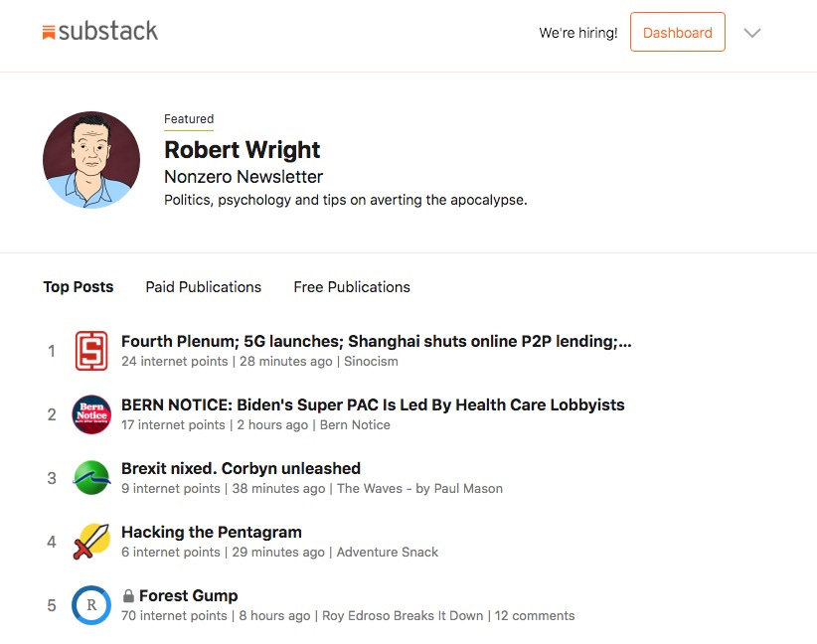The height and width of the screenshot is (644, 817).
Task: Open the BERN NOTICE Biden's Super PAC post
Action: [x=373, y=404]
